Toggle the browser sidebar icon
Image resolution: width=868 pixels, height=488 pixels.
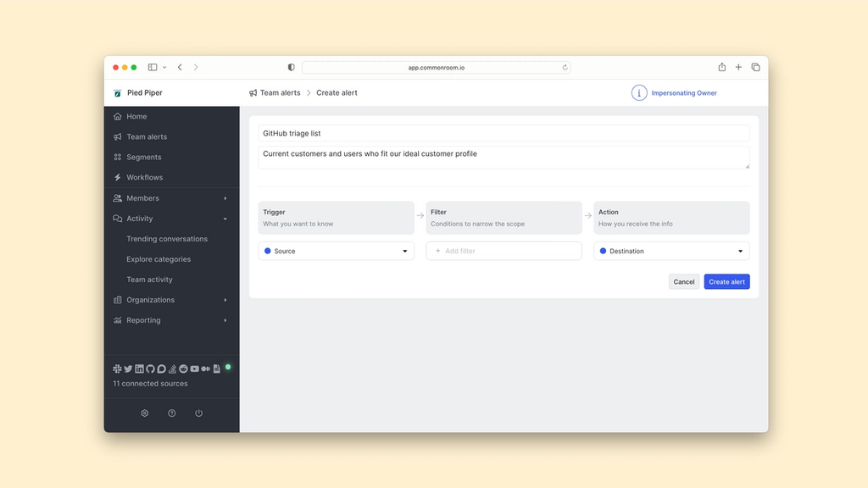point(153,67)
